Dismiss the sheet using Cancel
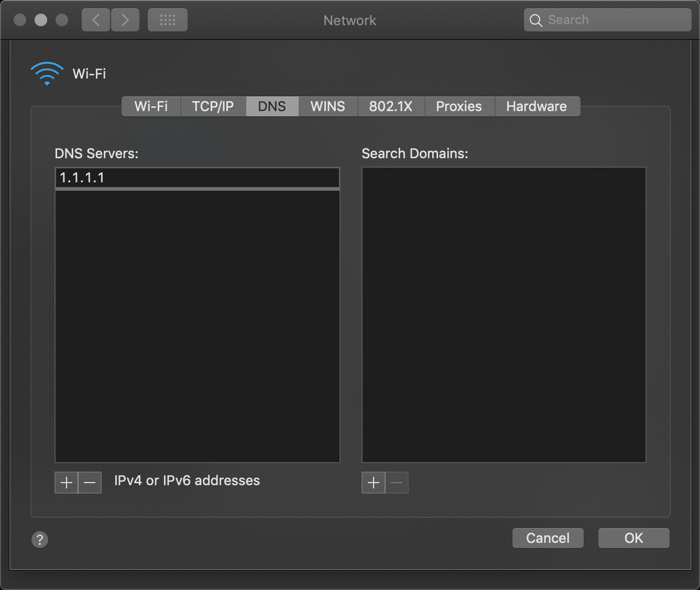 point(548,538)
